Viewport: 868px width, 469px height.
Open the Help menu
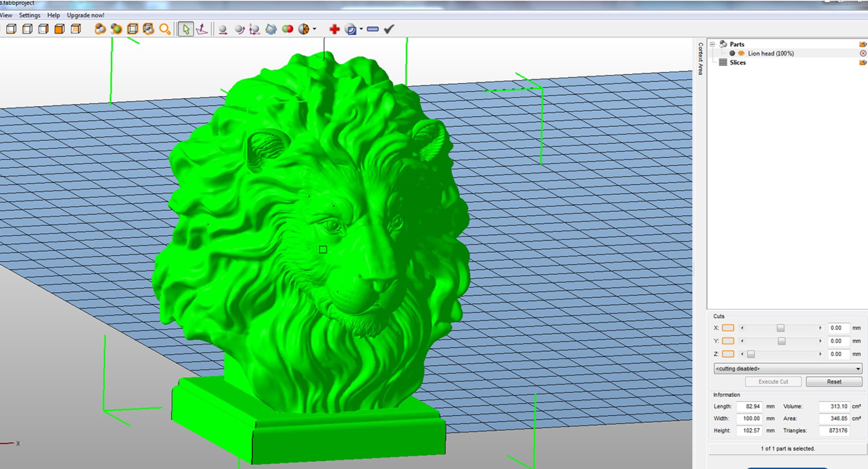click(53, 15)
